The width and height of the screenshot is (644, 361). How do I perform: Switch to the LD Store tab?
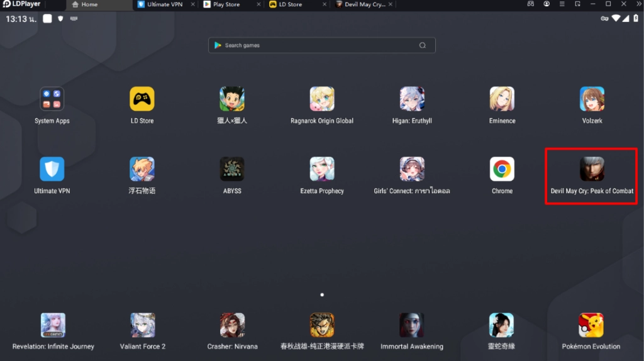pyautogui.click(x=290, y=4)
